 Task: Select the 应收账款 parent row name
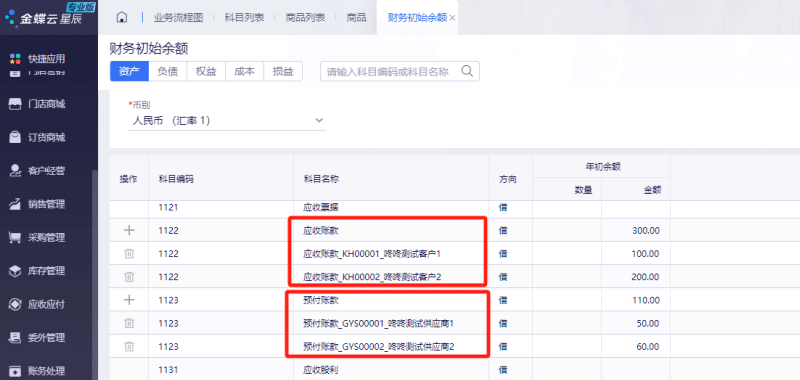click(x=321, y=231)
